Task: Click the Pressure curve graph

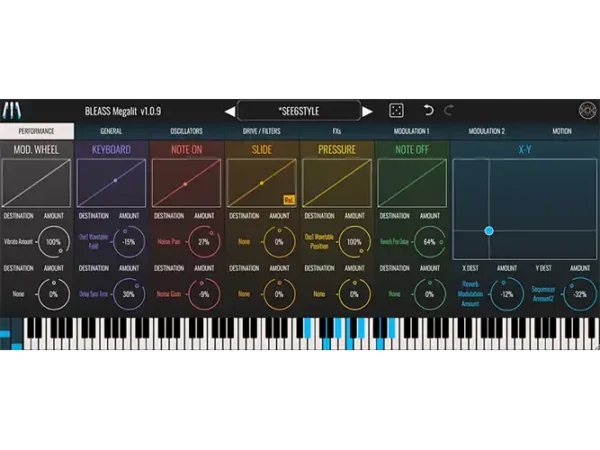Action: [337, 183]
